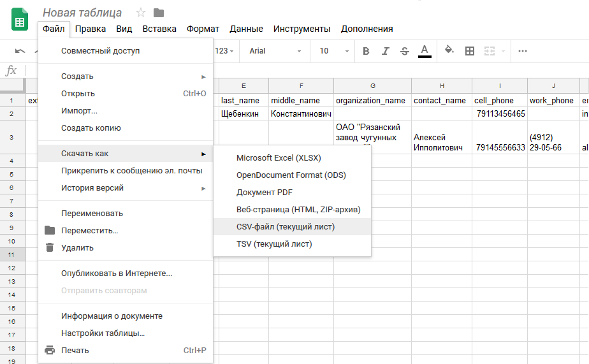Open the Данные menu
Viewport: 589px width, 364px height.
247,29
